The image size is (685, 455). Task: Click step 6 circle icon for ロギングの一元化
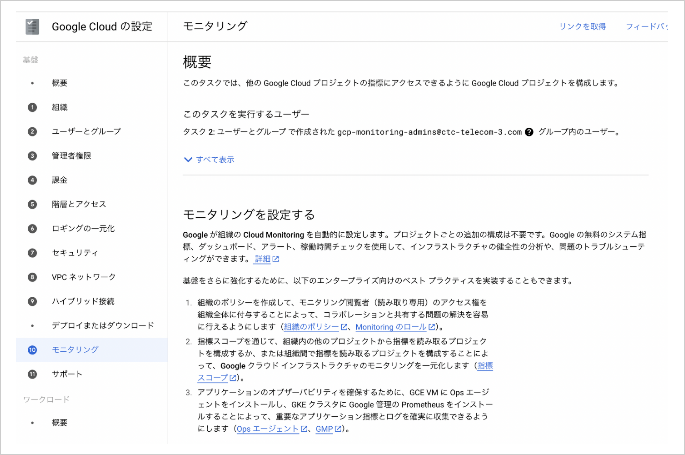tap(32, 228)
